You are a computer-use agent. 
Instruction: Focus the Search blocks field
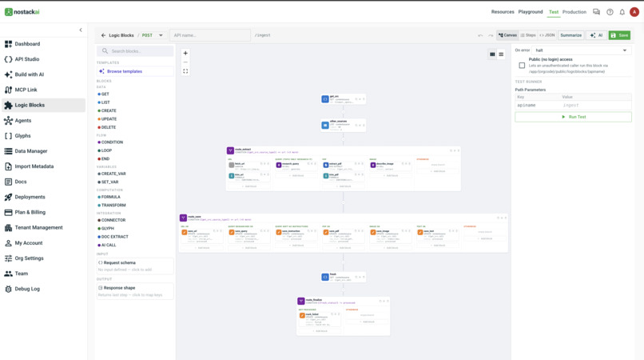pos(135,51)
